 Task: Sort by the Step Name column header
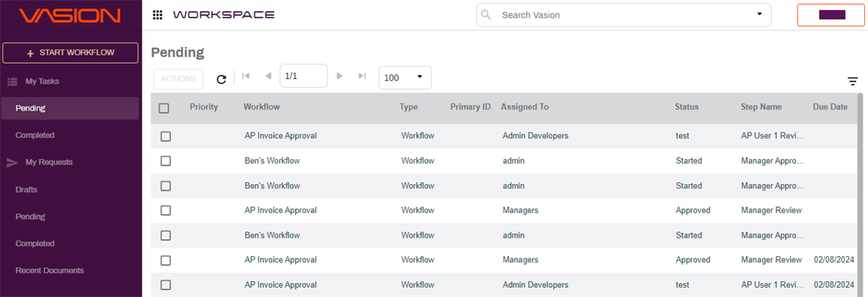point(762,107)
